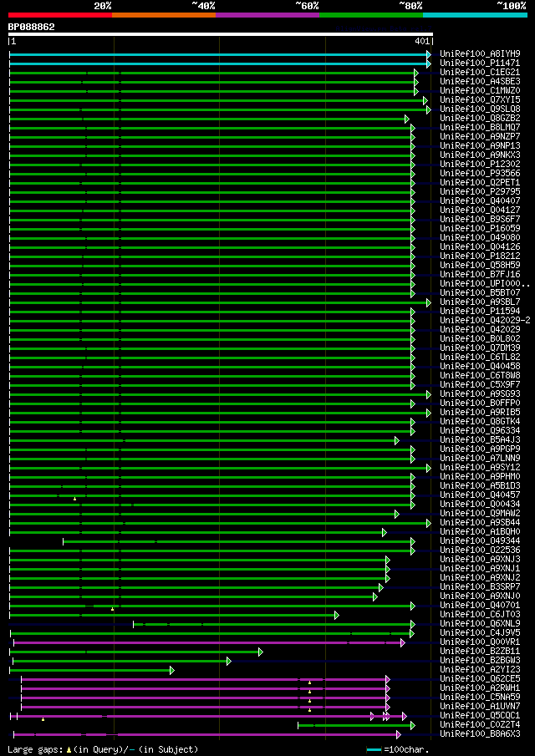Viewport: 535px width, 756px height.
Task: Select the UniRef100_A9XNJ3 label
Action: click(480, 560)
